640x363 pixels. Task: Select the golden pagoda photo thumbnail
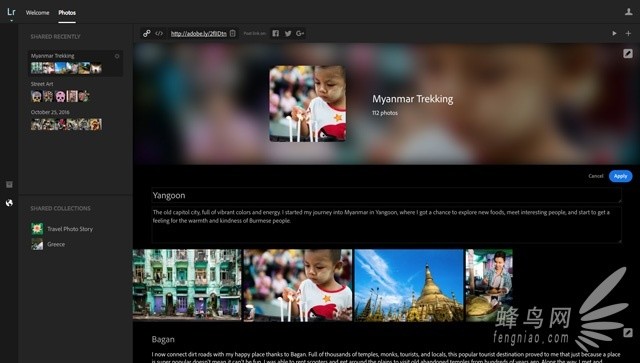click(409, 285)
